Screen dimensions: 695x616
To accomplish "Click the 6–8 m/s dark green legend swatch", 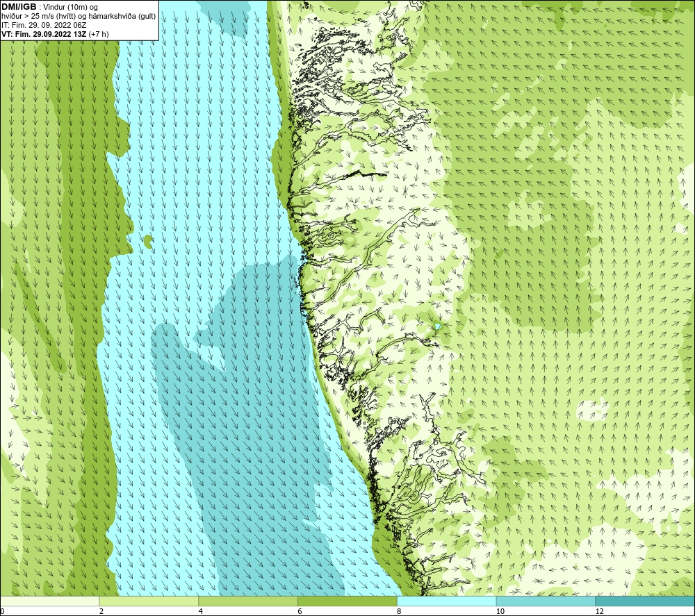I will coord(347,601).
